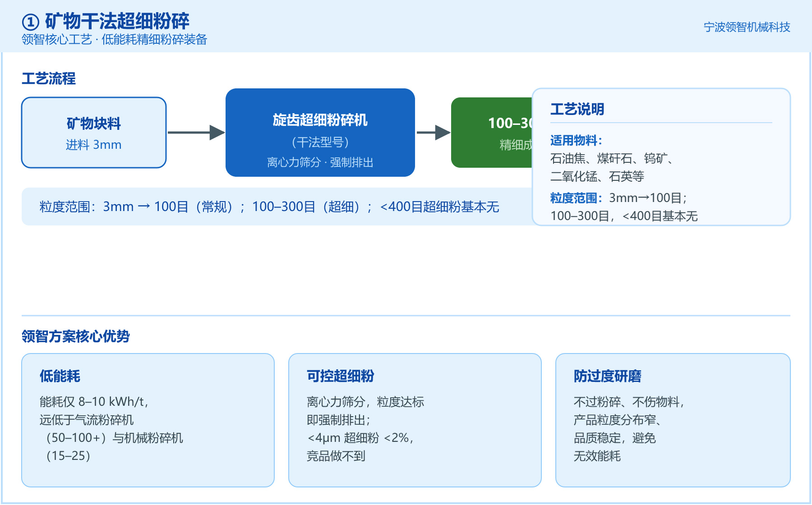Click the line 品质稳定，避免
This screenshot has height=505, width=812.
pyautogui.click(x=615, y=438)
